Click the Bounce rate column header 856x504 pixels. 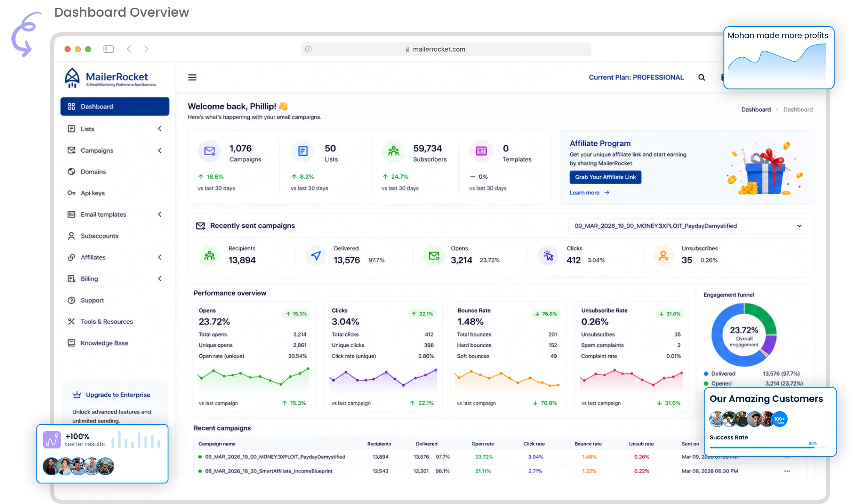pos(588,444)
